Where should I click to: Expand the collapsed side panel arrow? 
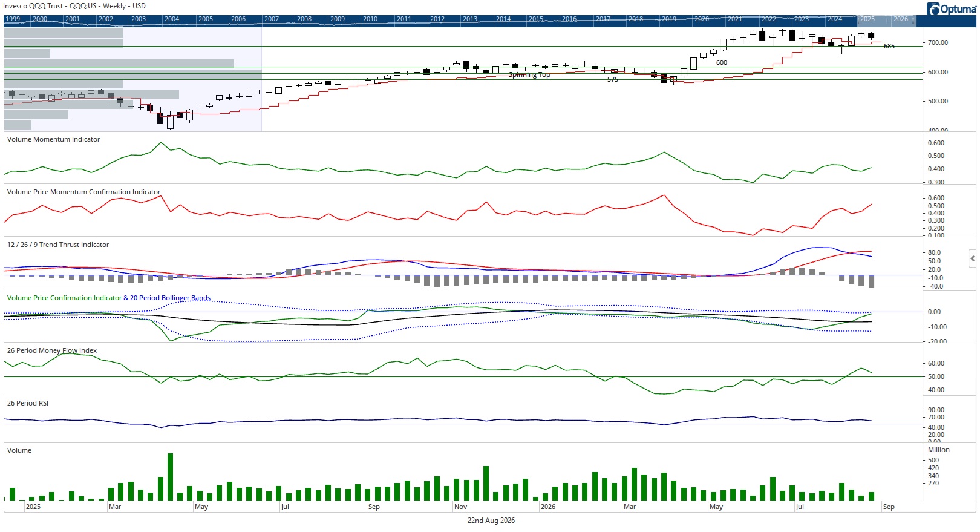(x=972, y=258)
